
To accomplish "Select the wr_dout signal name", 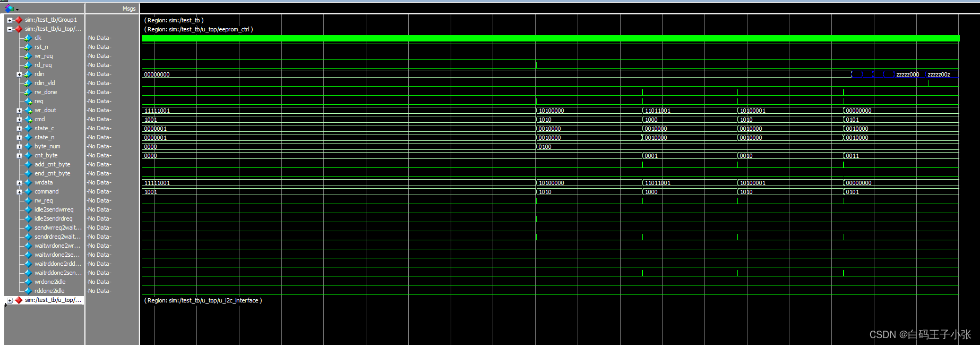I will [45, 110].
